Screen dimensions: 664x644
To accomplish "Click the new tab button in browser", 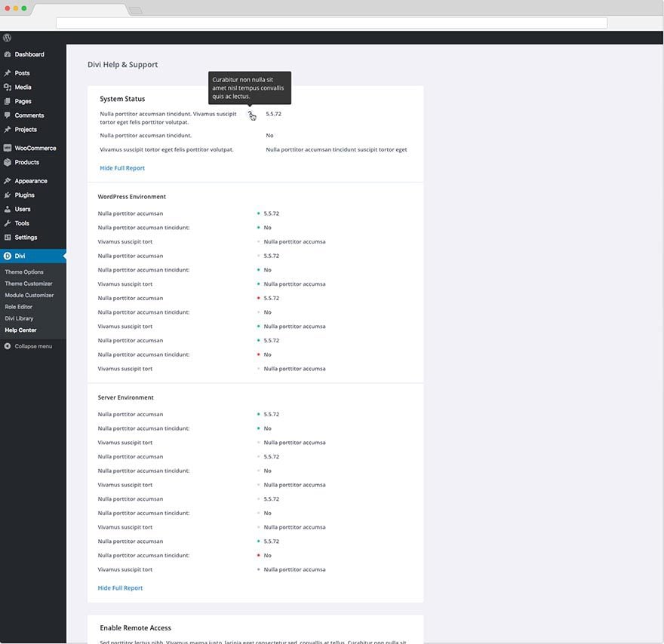I will (135, 10).
